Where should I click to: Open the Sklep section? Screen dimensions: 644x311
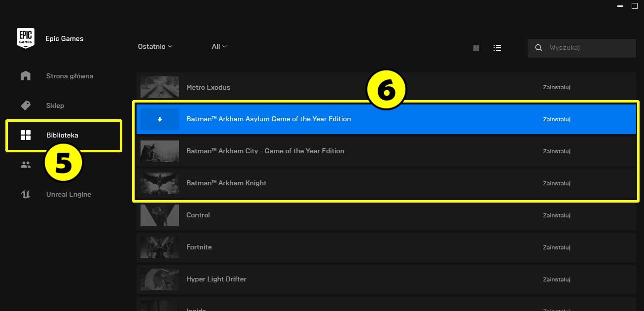55,105
